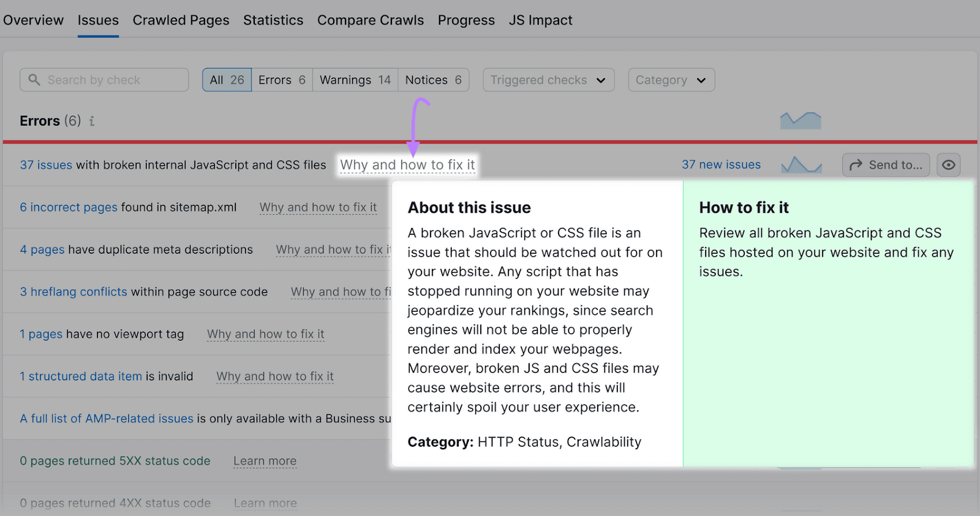The height and width of the screenshot is (516, 980).
Task: Click Learn more for 5XX status code
Action: point(265,461)
